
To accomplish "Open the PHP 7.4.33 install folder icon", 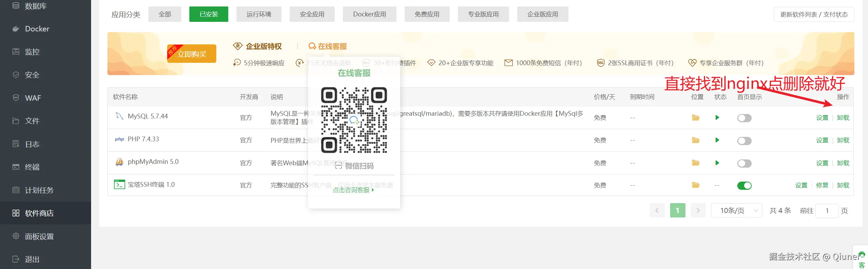I will [x=696, y=140].
